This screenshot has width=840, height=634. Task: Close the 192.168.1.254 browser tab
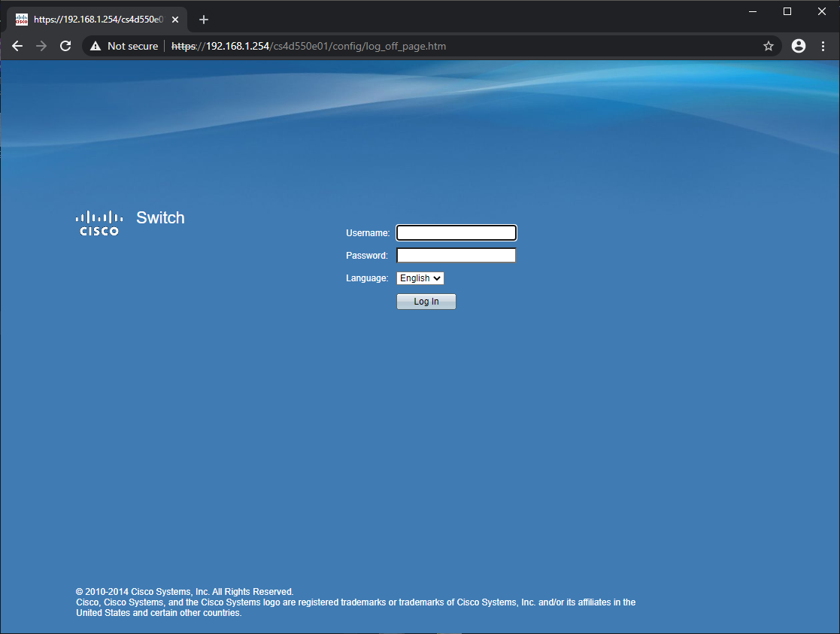pos(175,20)
